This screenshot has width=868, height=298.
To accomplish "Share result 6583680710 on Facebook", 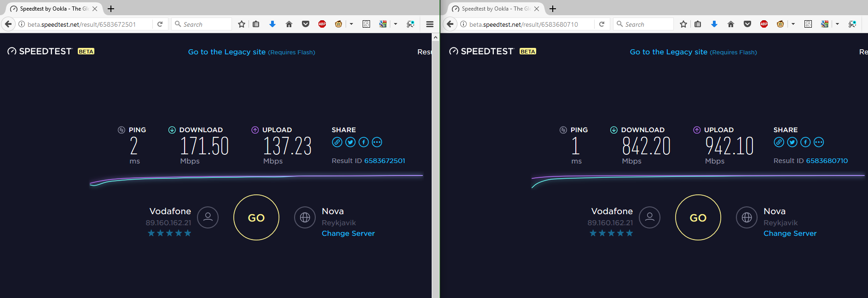I will pos(805,142).
